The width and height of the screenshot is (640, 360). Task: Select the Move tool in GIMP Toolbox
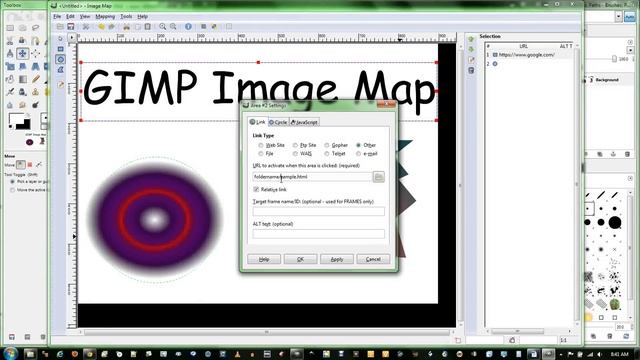[22, 53]
